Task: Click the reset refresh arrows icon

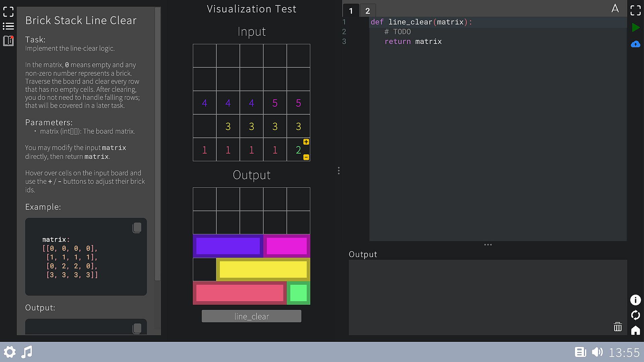Action: point(636,315)
